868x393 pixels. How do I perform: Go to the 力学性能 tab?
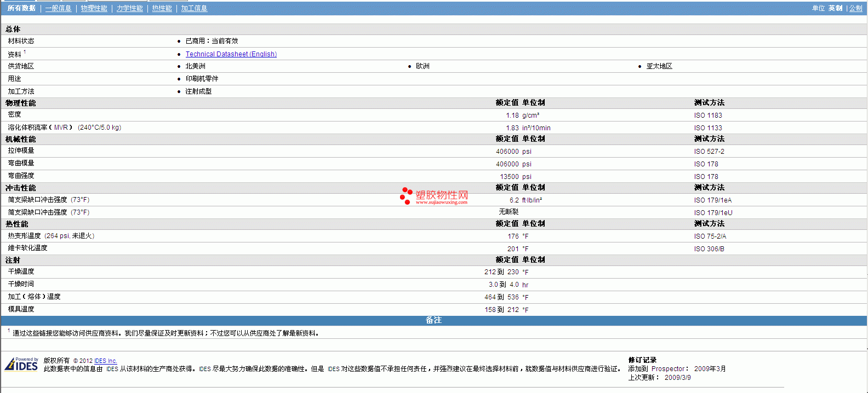(x=129, y=8)
